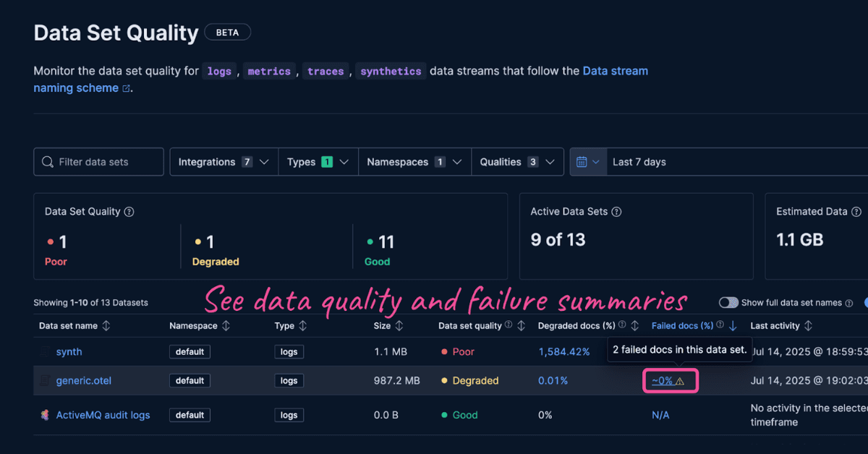Click the Data Set Quality help icon

click(129, 211)
